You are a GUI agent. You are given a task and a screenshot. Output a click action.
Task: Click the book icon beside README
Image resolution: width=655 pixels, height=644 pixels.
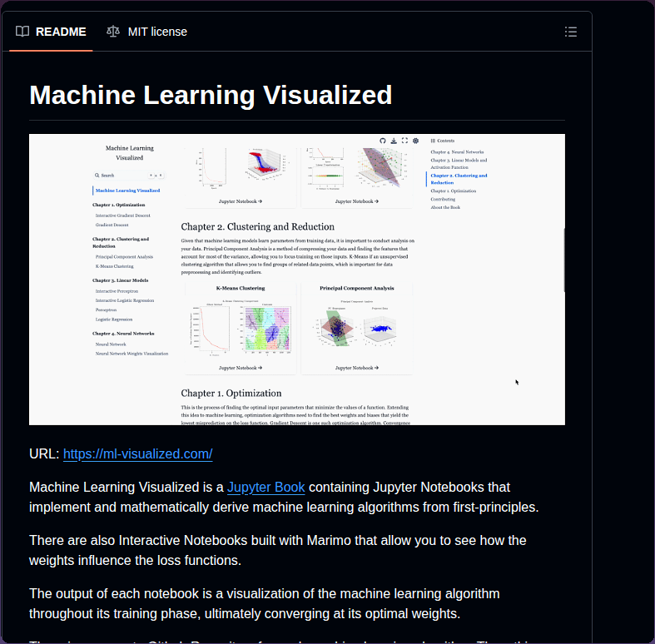22,32
